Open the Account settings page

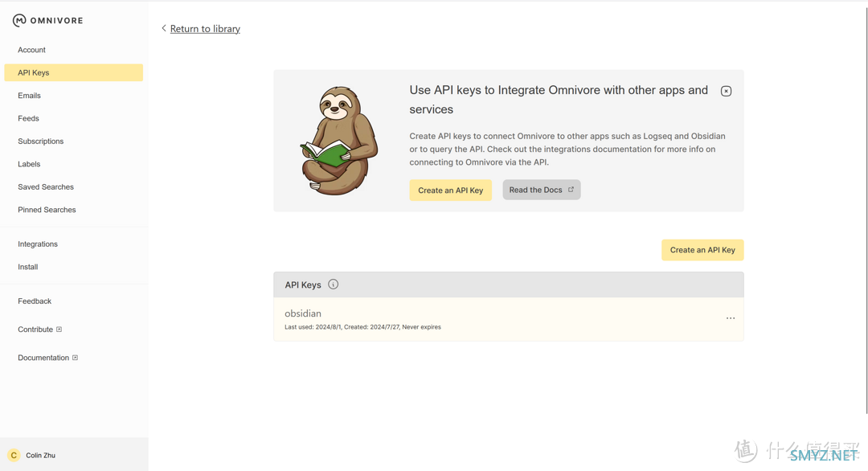pos(31,50)
